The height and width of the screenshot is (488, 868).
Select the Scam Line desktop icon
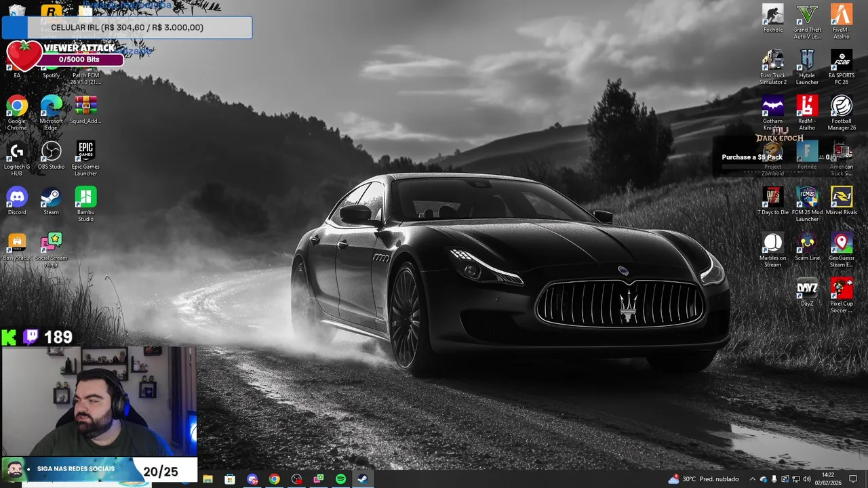point(807,246)
